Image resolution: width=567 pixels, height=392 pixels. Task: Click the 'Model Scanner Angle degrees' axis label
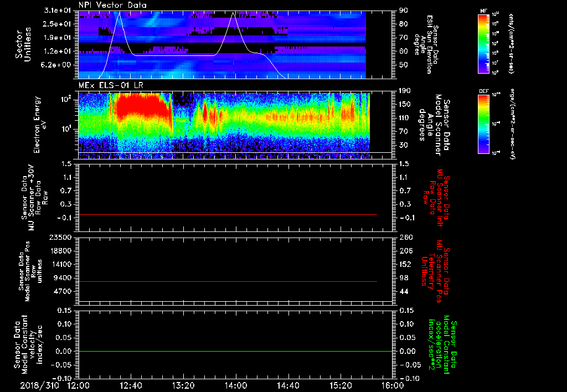[x=434, y=125]
